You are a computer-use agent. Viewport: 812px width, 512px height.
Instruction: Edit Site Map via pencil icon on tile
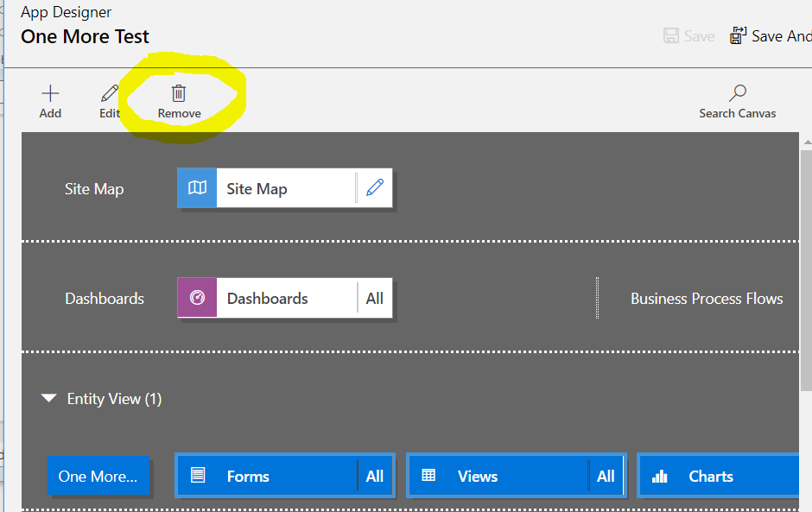tap(375, 187)
